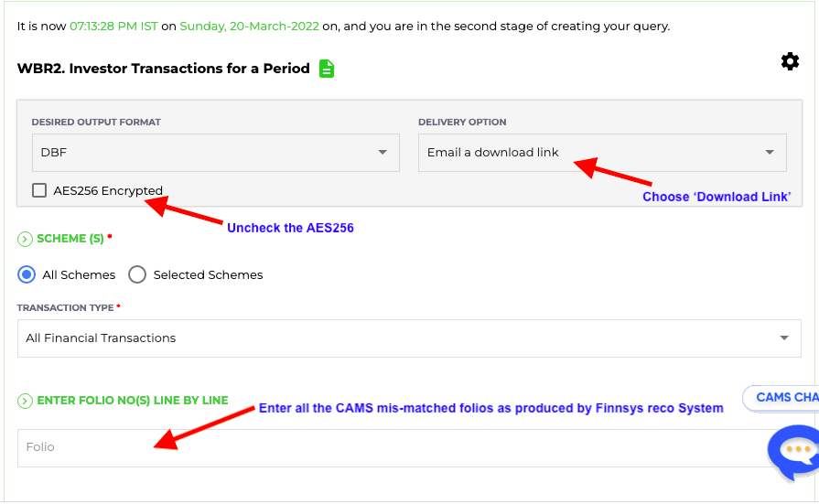Click the circled arrow beside ENTER FOLIO NO(S)
Viewport: 819px width, 504px height.
point(25,402)
